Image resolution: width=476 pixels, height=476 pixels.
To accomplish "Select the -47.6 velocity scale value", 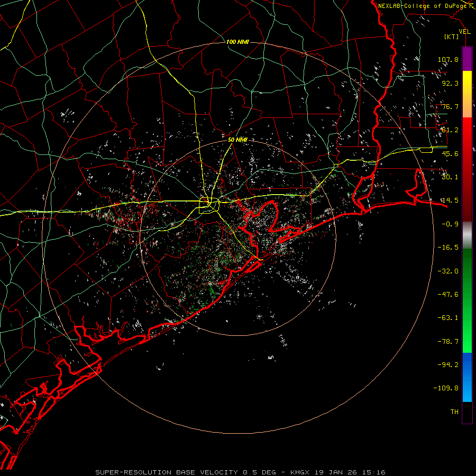I will click(x=448, y=295).
